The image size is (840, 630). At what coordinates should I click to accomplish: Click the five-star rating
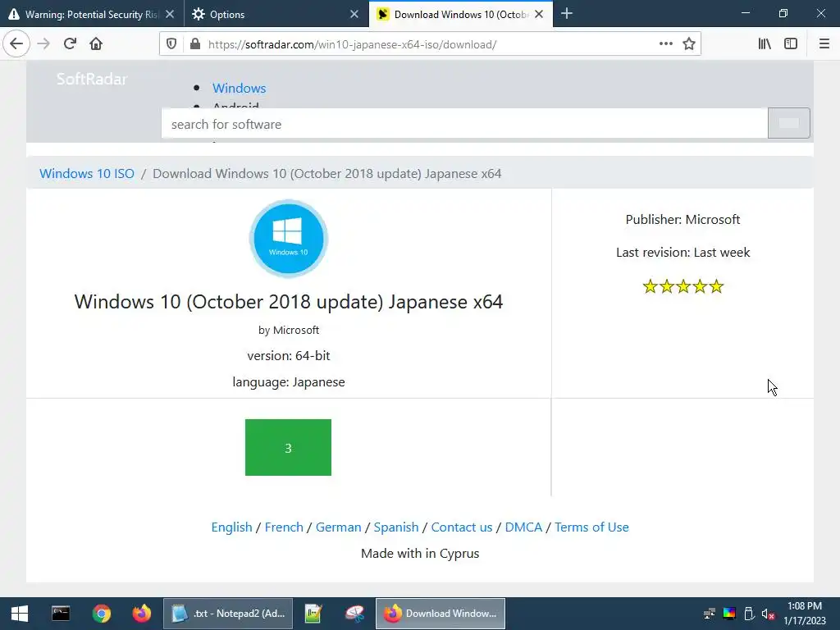point(683,286)
